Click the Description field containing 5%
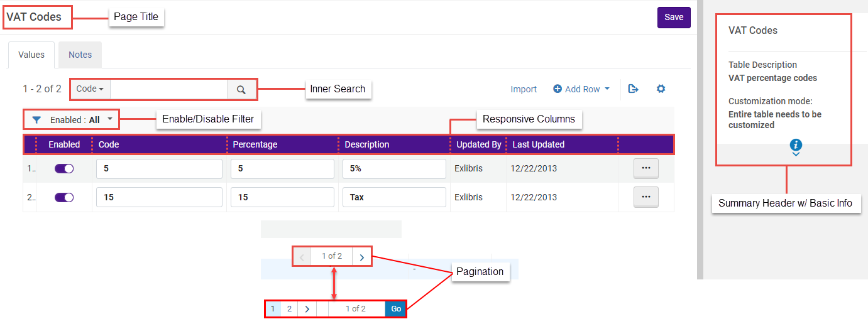This screenshot has width=868, height=324. (x=394, y=169)
